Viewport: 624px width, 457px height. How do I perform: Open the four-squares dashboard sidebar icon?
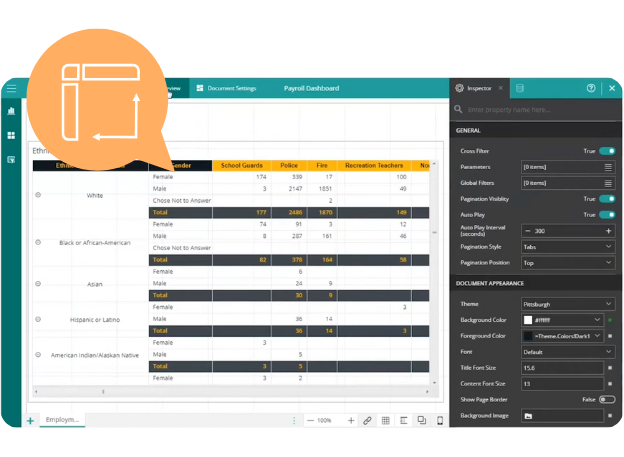11,135
